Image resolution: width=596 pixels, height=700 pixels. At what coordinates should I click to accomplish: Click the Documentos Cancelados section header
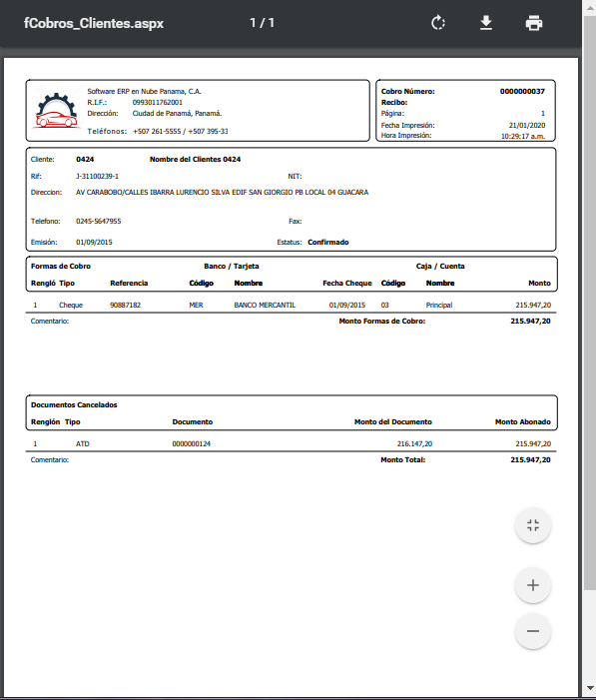(74, 404)
